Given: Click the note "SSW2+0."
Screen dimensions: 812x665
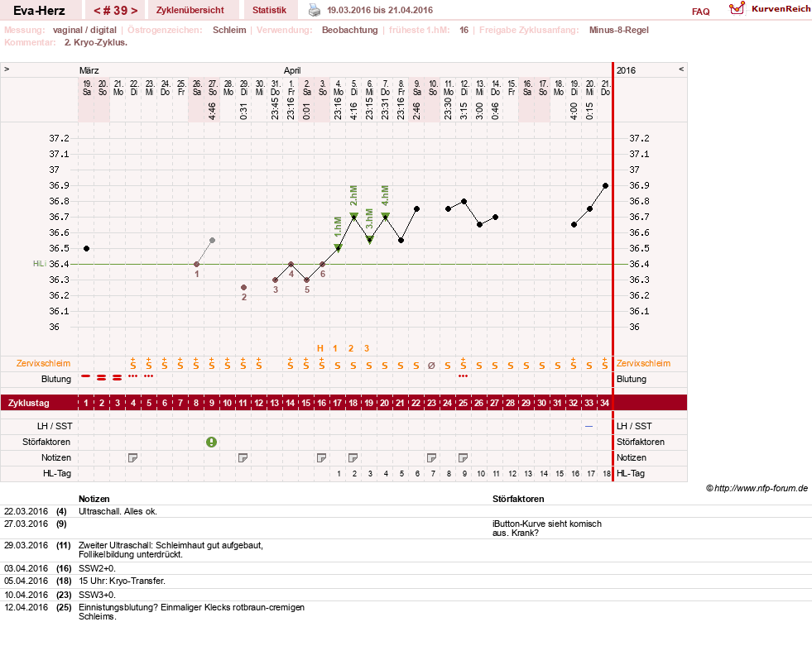Looking at the screenshot, I should coord(97,568).
